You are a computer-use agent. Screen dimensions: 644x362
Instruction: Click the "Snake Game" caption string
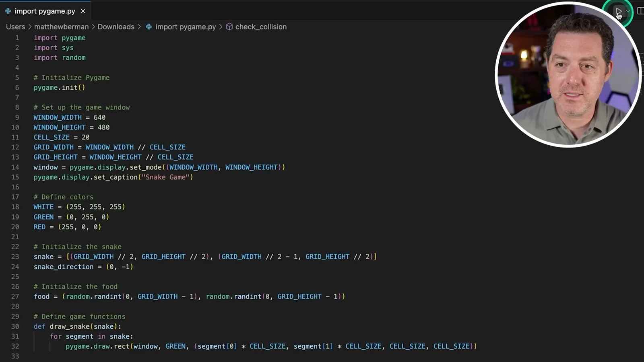(x=165, y=177)
